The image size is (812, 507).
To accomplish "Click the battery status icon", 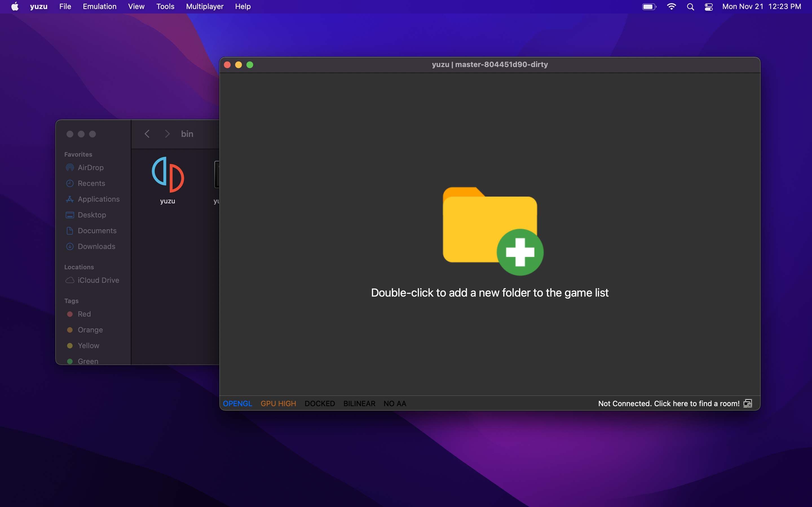I will [649, 7].
